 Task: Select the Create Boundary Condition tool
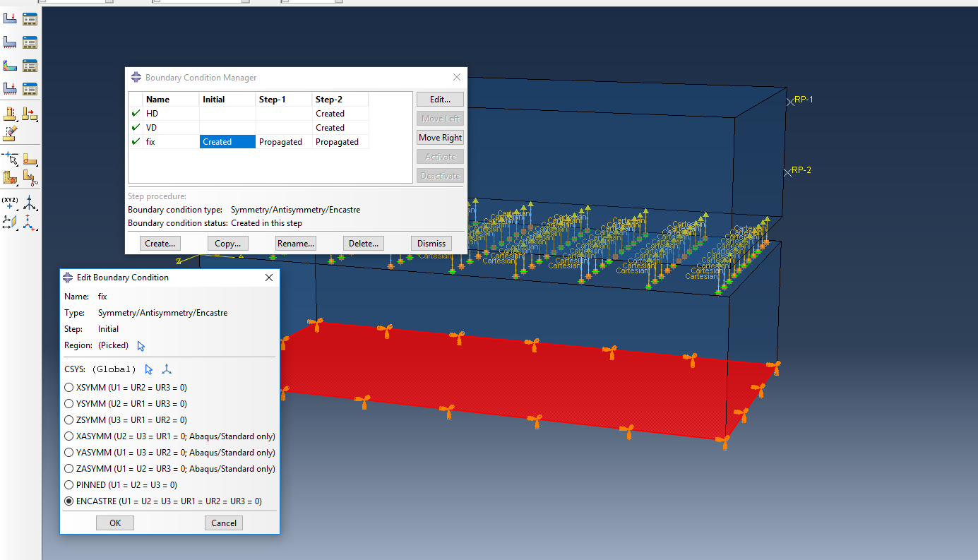10,42
